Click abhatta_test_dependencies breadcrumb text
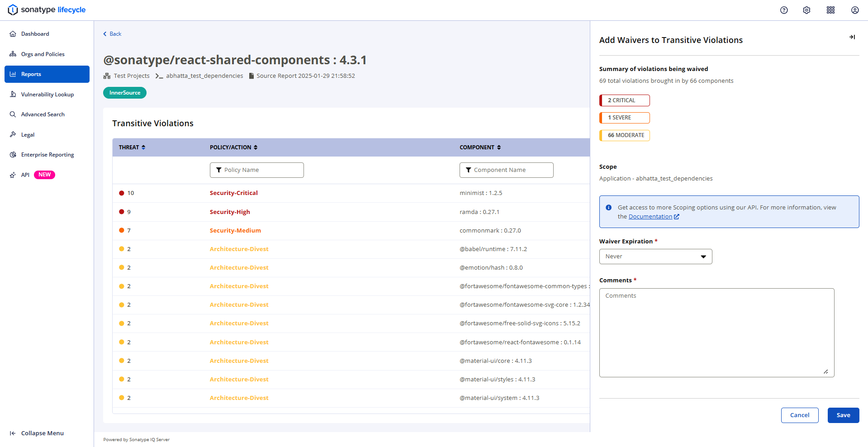 (x=204, y=76)
